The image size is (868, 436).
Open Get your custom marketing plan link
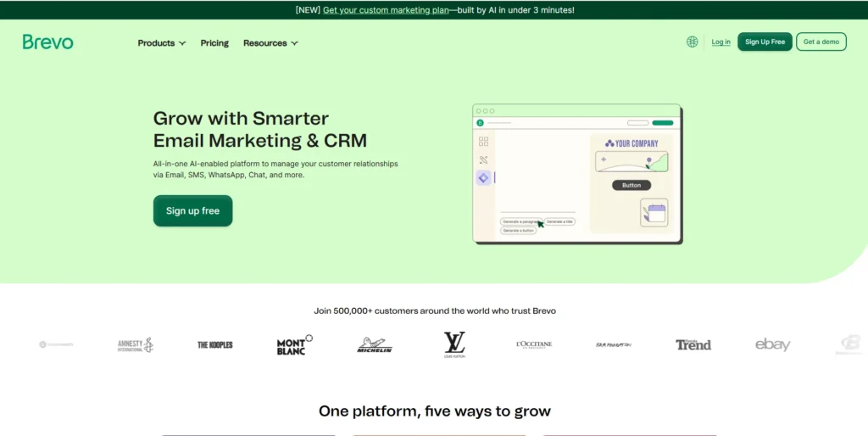(x=386, y=10)
